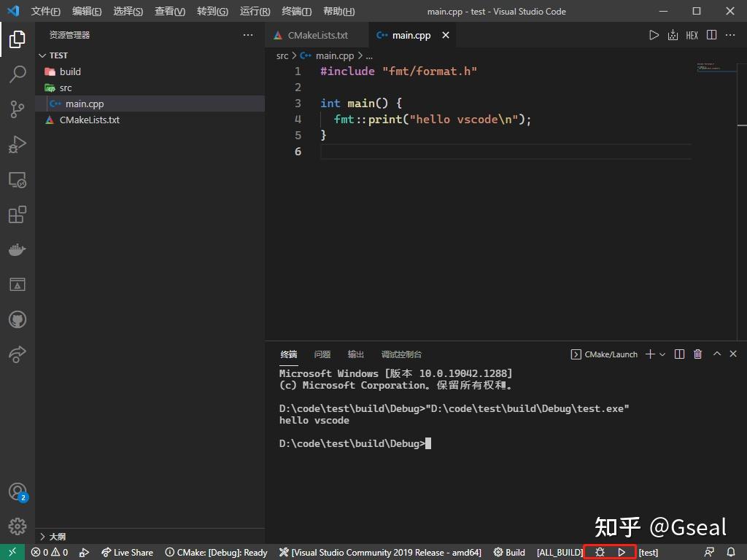Run the C++ file from editor toolbar
The width and height of the screenshot is (747, 560).
click(x=654, y=35)
